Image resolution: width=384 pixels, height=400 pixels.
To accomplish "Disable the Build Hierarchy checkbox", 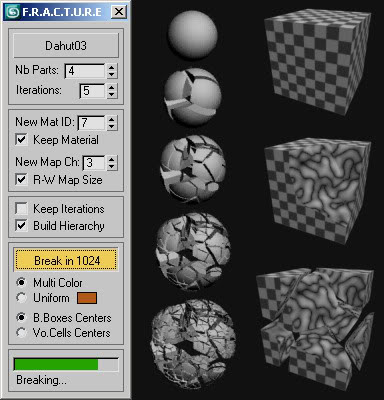I will (21, 226).
